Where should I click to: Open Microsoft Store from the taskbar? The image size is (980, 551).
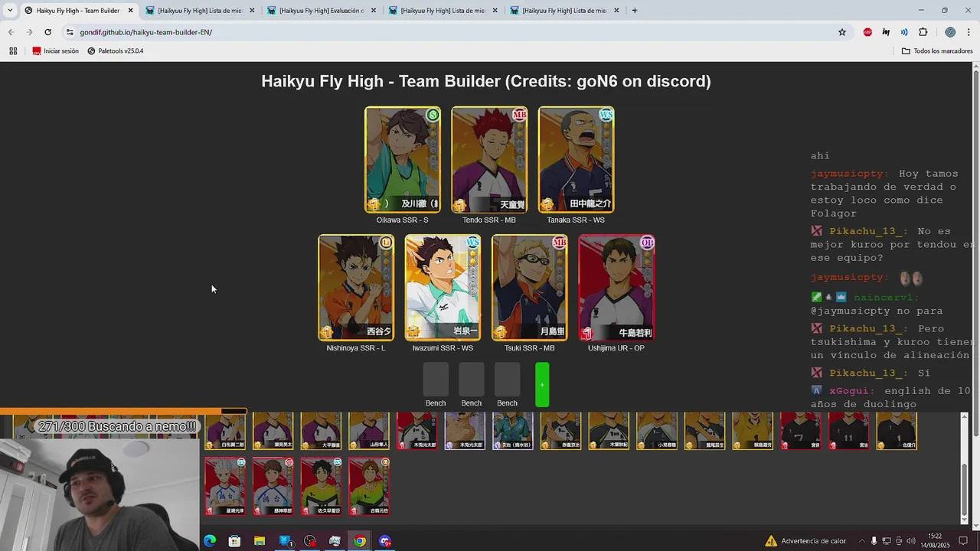(x=235, y=541)
